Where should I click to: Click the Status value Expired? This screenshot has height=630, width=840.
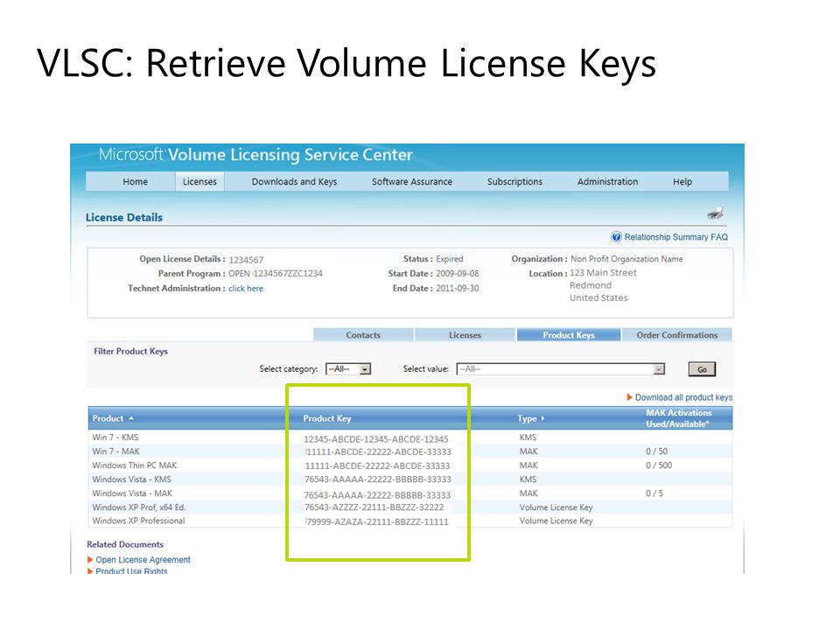(x=450, y=259)
